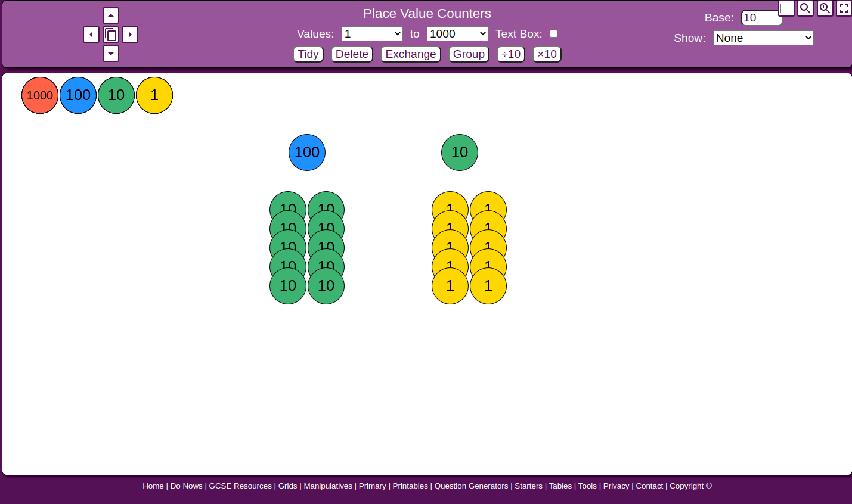Pan the canvas right with the arrow icon
Screen dimensions: 852x504
(x=129, y=34)
